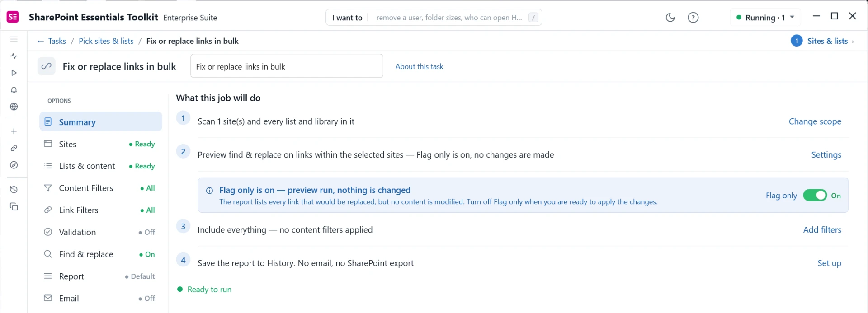Select the Summary option
This screenshot has height=313, width=868.
click(101, 122)
